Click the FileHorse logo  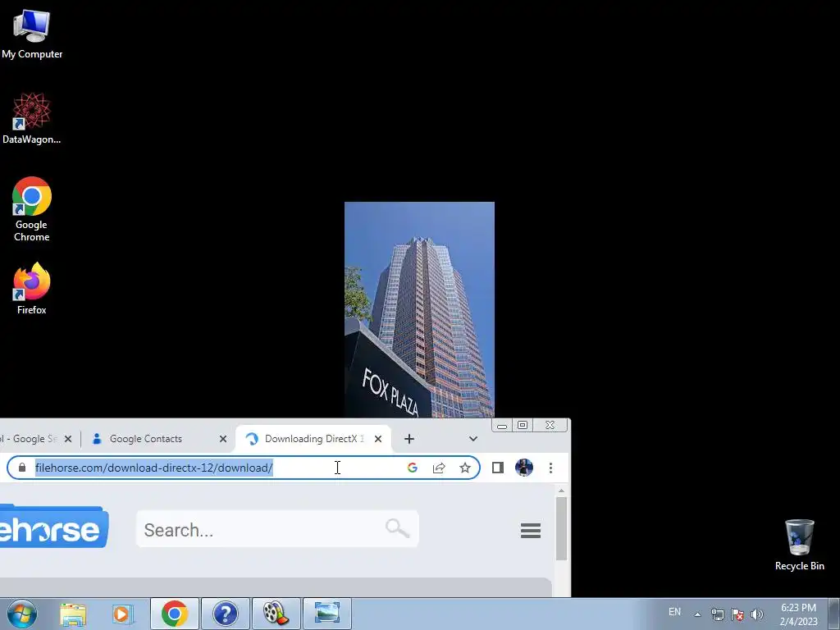tap(53, 527)
